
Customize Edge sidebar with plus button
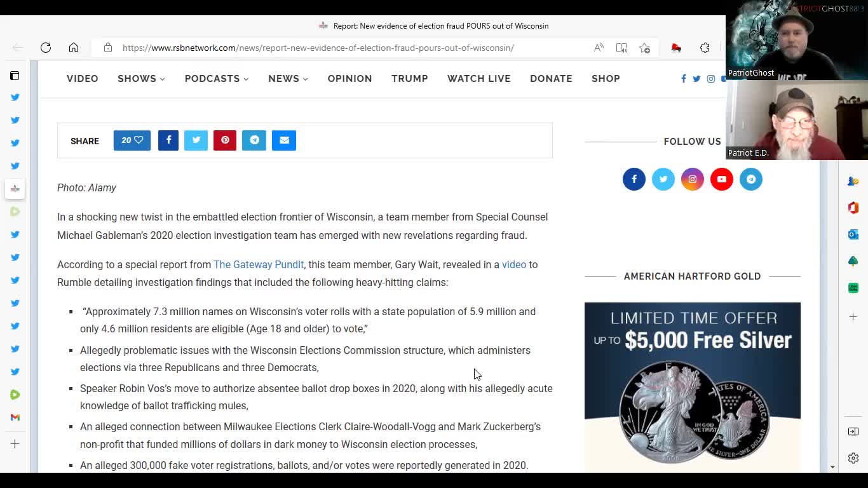(x=853, y=316)
